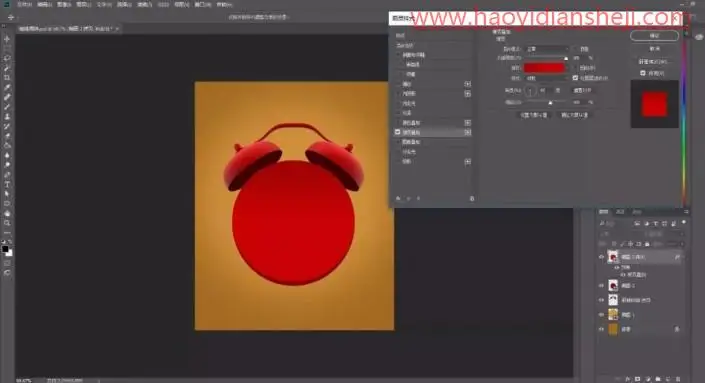
Task: Select the Crop tool
Action: tap(7, 78)
